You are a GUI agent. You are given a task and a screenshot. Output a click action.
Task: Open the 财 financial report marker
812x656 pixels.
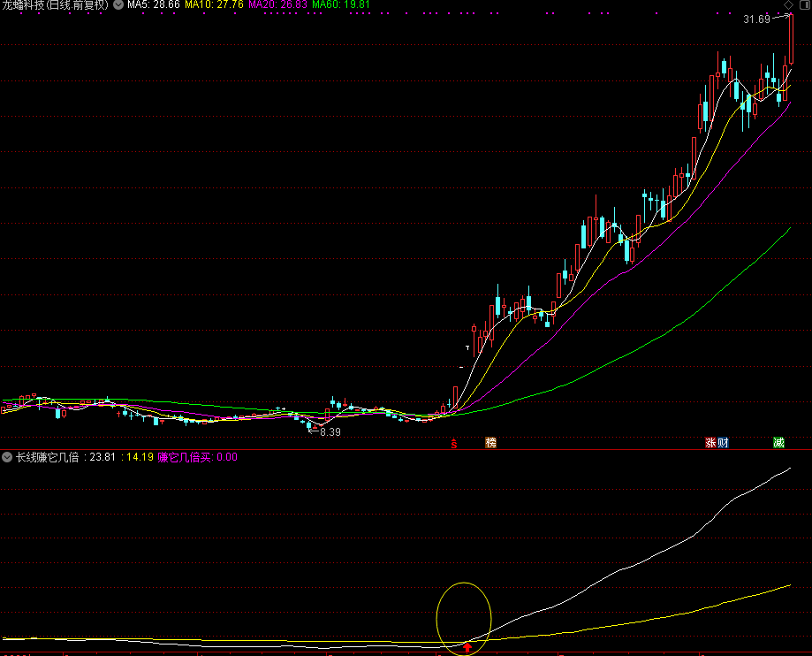point(723,443)
